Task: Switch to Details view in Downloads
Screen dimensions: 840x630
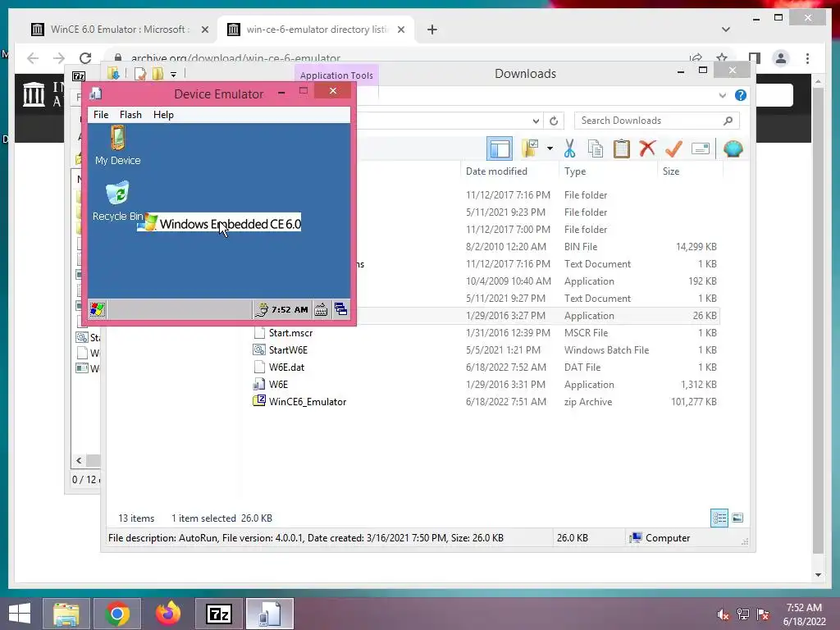Action: coord(719,518)
